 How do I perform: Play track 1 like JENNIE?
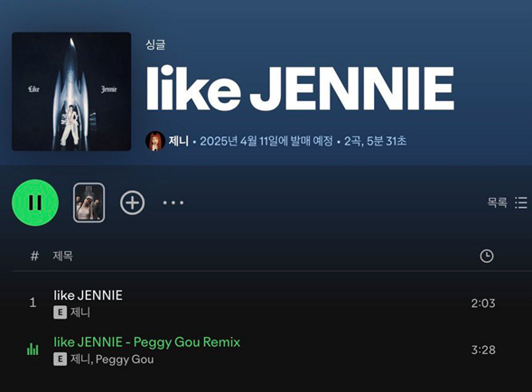88,295
